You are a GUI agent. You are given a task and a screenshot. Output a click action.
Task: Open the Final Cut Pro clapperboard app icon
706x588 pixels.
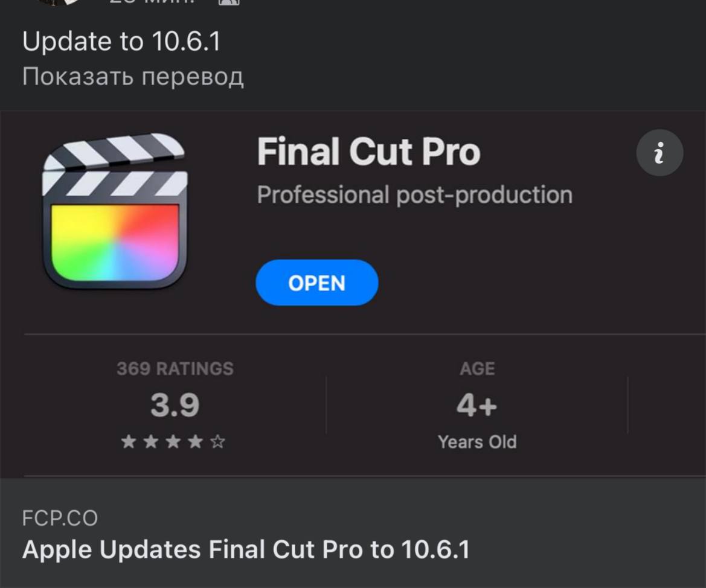coord(115,211)
